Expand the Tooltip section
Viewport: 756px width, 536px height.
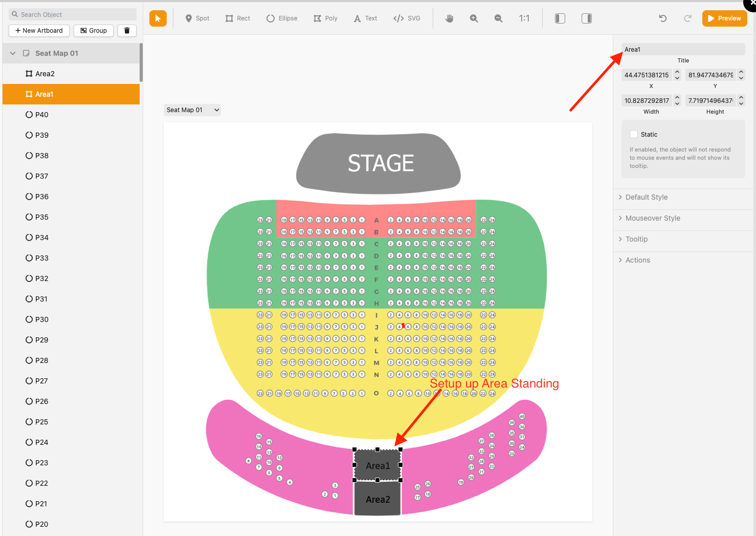(x=684, y=239)
